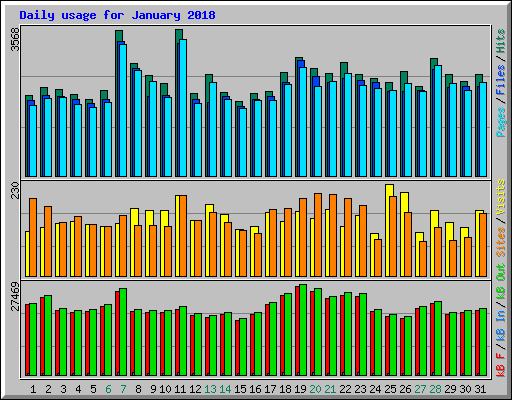Click the "Visits" legend label
The image size is (512, 400).
point(501,197)
